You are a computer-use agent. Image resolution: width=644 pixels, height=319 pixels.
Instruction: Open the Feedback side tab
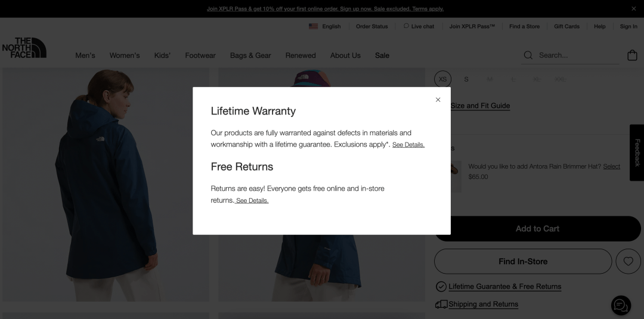[637, 153]
